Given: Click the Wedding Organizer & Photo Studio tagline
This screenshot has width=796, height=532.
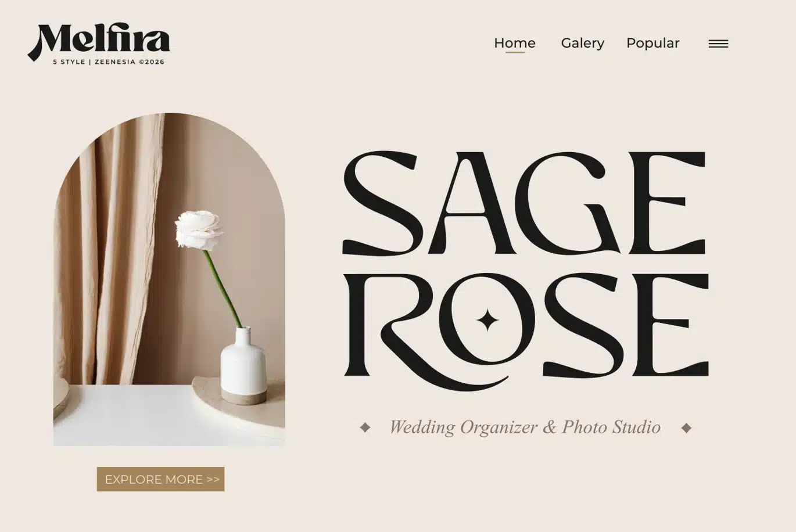Looking at the screenshot, I should pos(525,427).
